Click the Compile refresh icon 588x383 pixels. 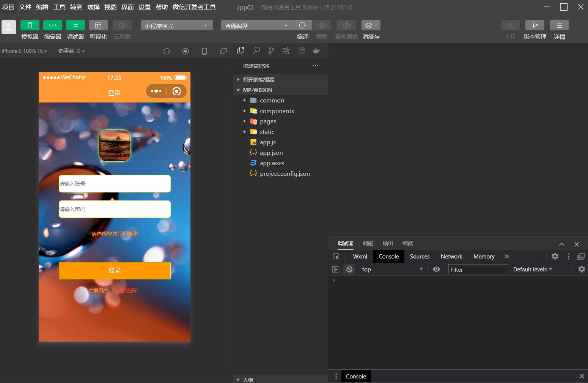tap(302, 25)
